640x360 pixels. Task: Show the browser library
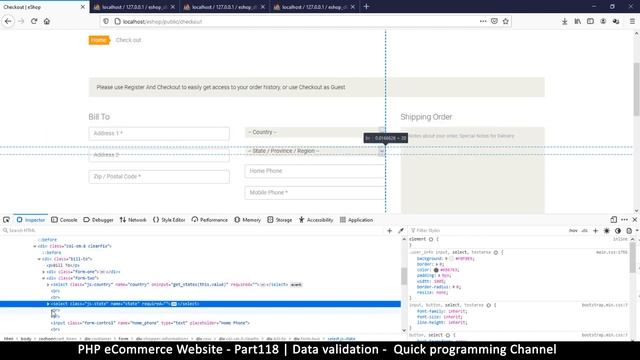578,21
